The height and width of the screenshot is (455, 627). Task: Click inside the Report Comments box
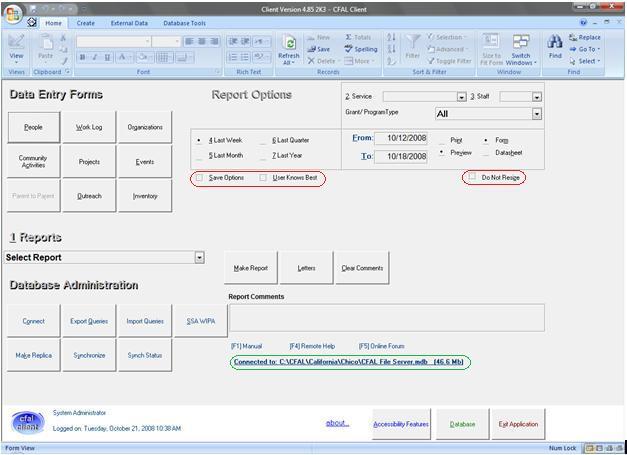(x=387, y=318)
